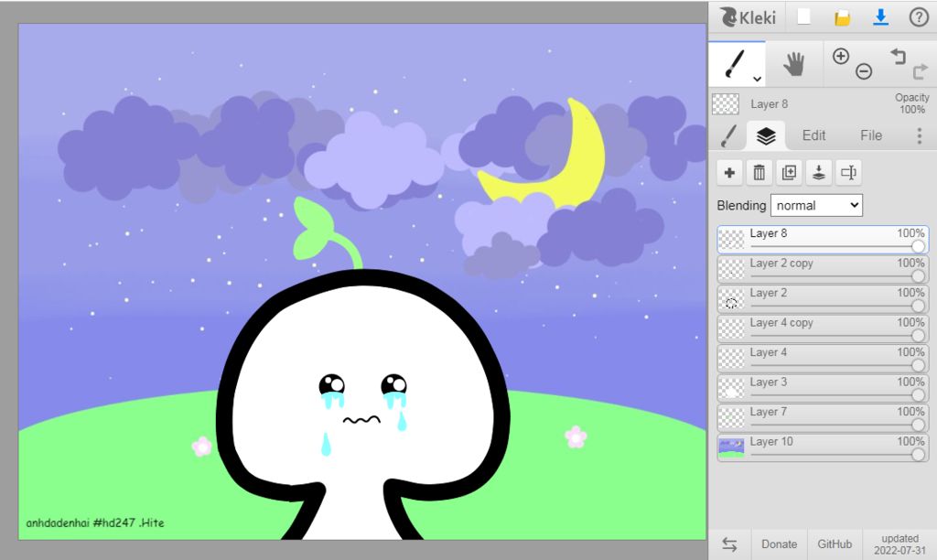Click the Opacity 100% readout
Image resolution: width=937 pixels, height=560 pixels.
tap(912, 103)
